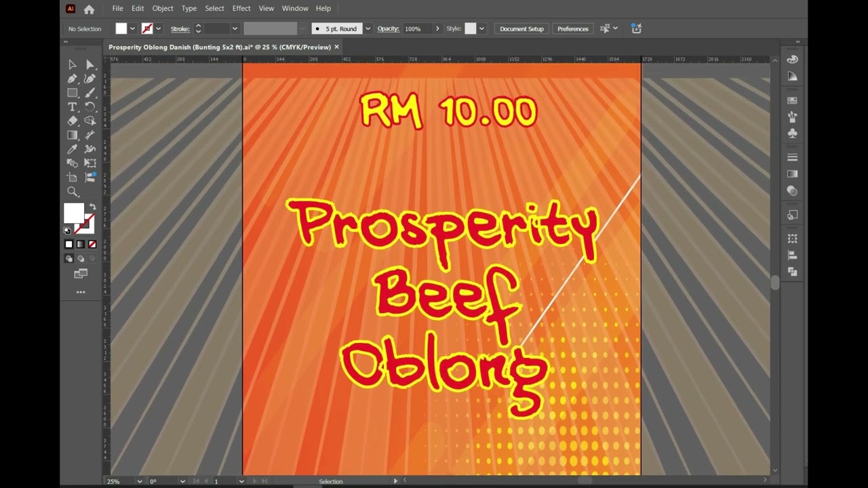This screenshot has width=868, height=488.
Task: Select the Warp tool
Action: (90, 149)
